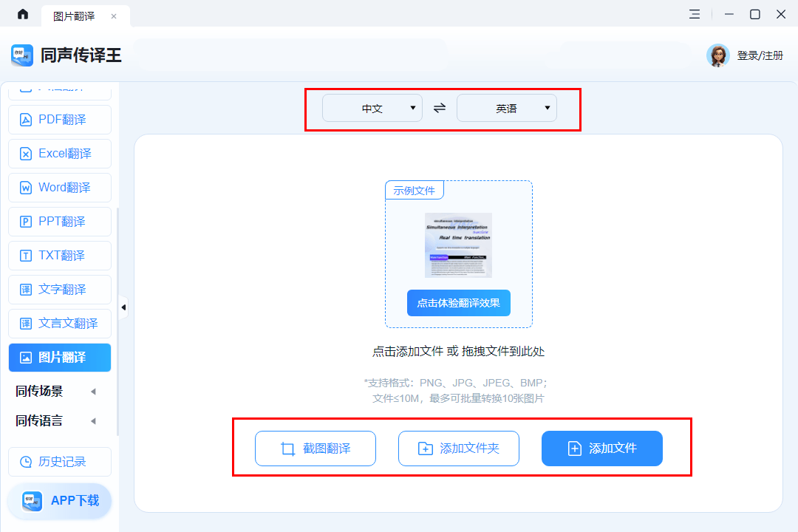Viewport: 798px width, 532px height.
Task: Click the hamburger menu icon in title bar
Action: [x=695, y=14]
